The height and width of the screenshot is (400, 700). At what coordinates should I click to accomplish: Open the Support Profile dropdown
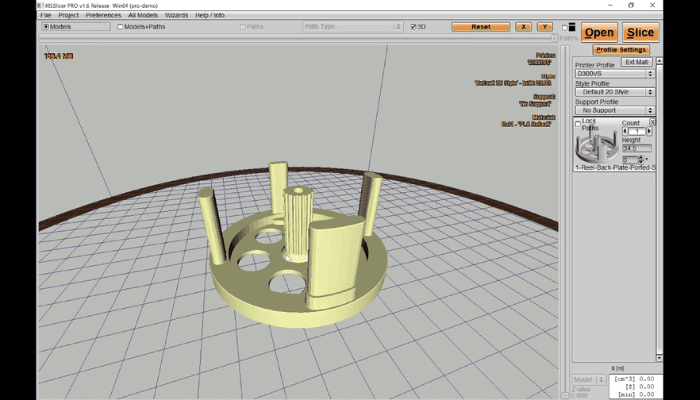point(615,110)
